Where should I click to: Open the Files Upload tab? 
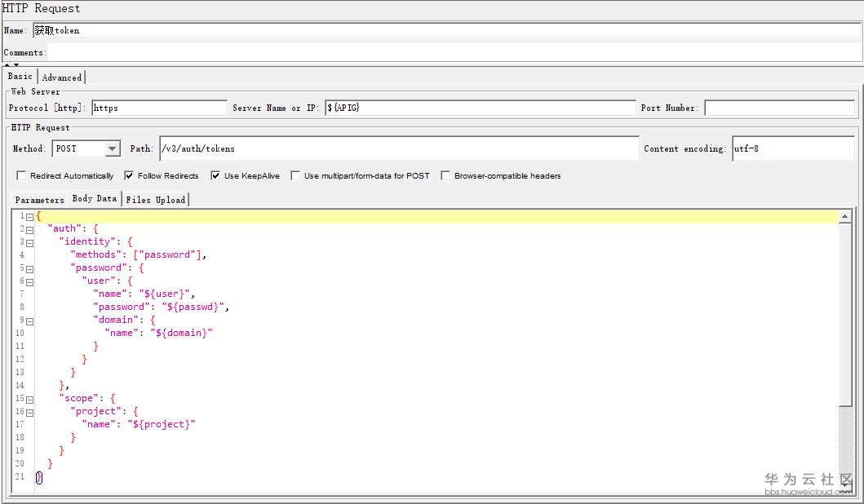point(155,200)
